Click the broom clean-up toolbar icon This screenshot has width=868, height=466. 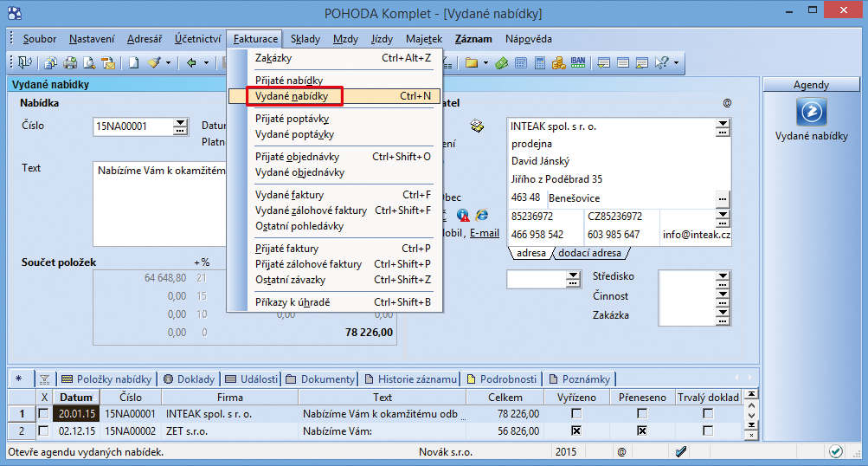[154, 62]
